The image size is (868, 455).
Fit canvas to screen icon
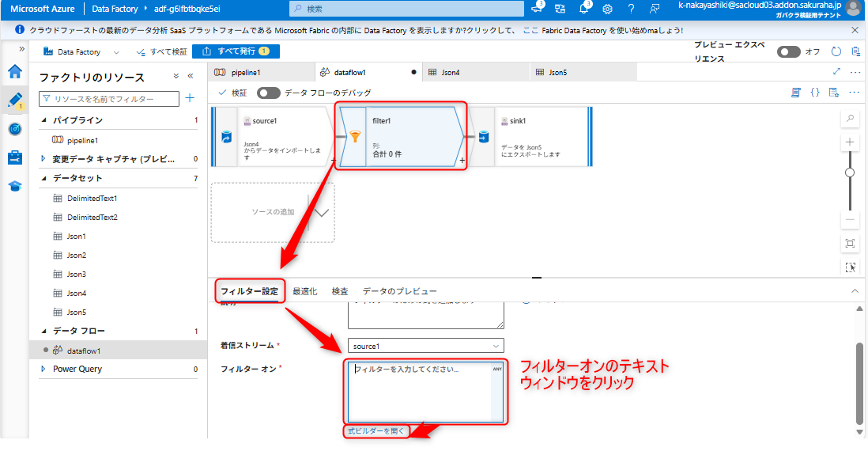tap(851, 243)
